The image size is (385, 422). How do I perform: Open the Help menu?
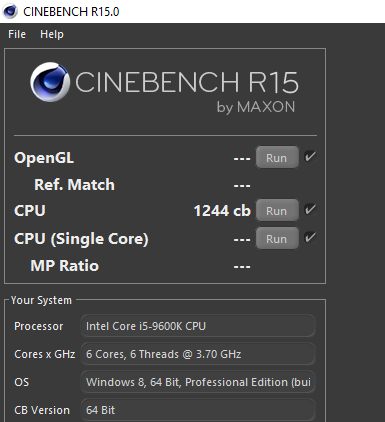(52, 34)
